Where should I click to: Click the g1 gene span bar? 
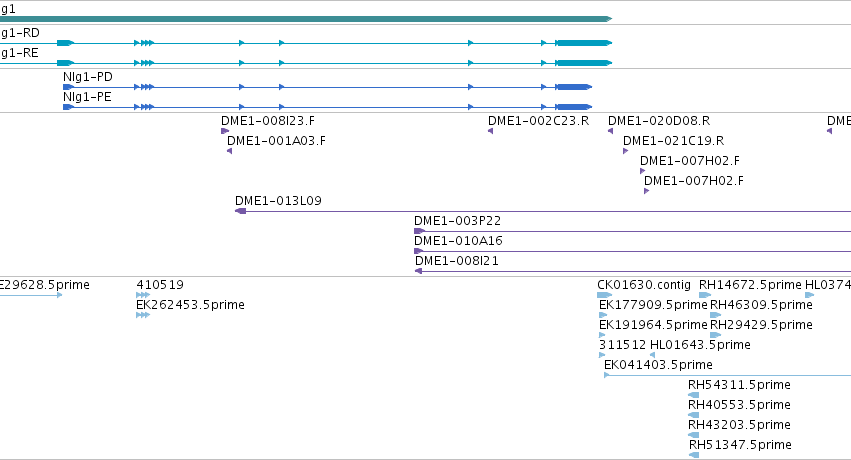point(306,19)
